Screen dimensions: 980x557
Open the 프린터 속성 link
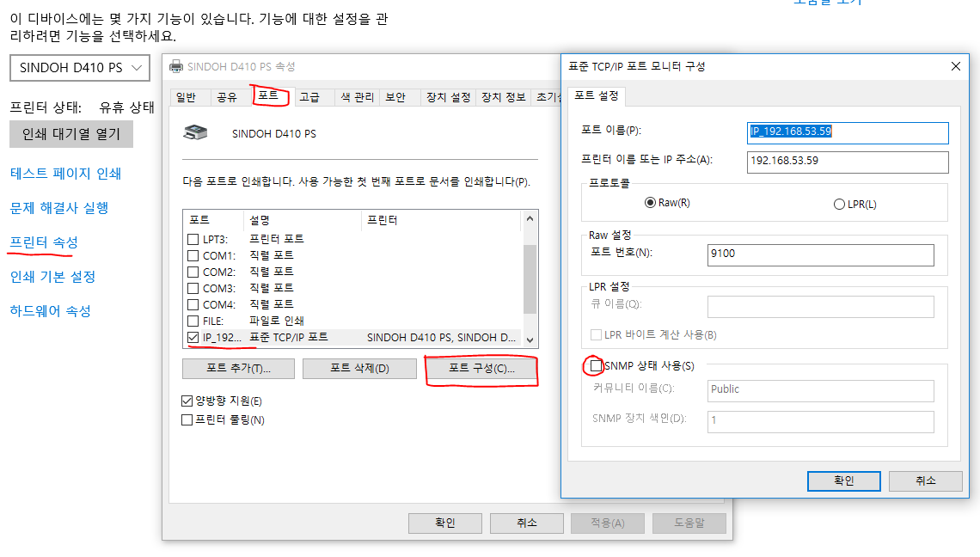click(x=43, y=242)
